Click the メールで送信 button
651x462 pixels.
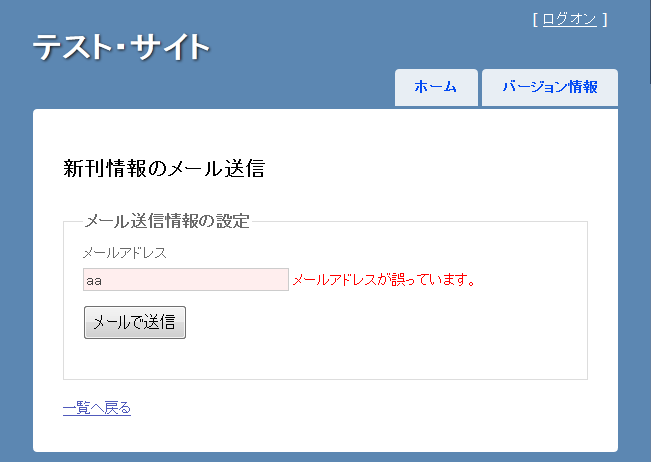click(x=135, y=323)
